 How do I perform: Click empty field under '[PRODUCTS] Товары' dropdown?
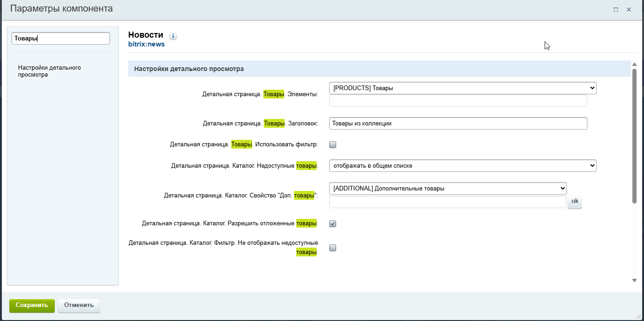coord(458,101)
